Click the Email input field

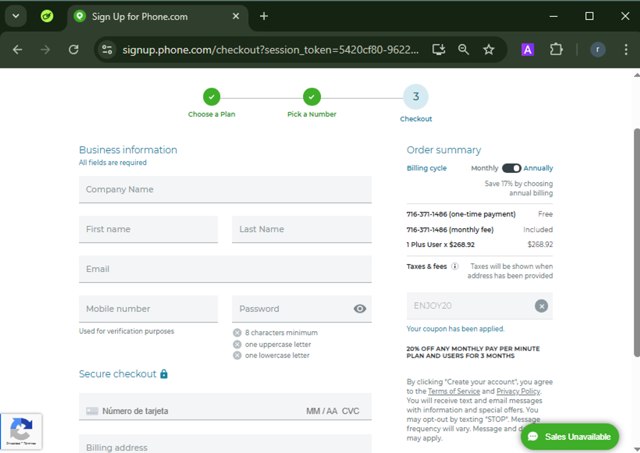(225, 269)
